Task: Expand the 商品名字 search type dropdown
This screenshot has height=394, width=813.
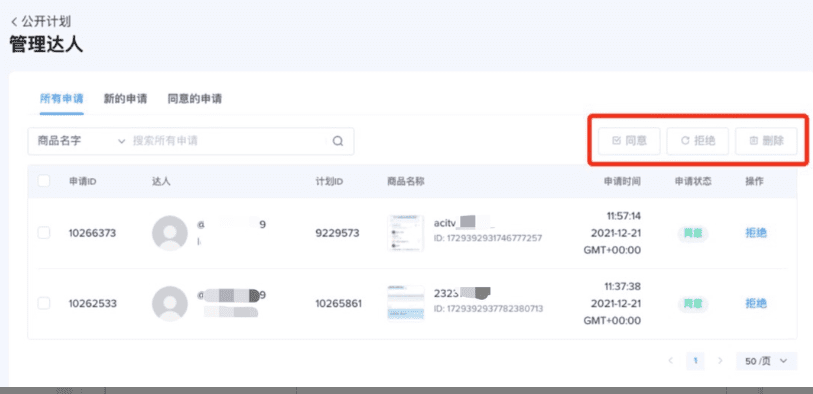Action: [x=81, y=141]
